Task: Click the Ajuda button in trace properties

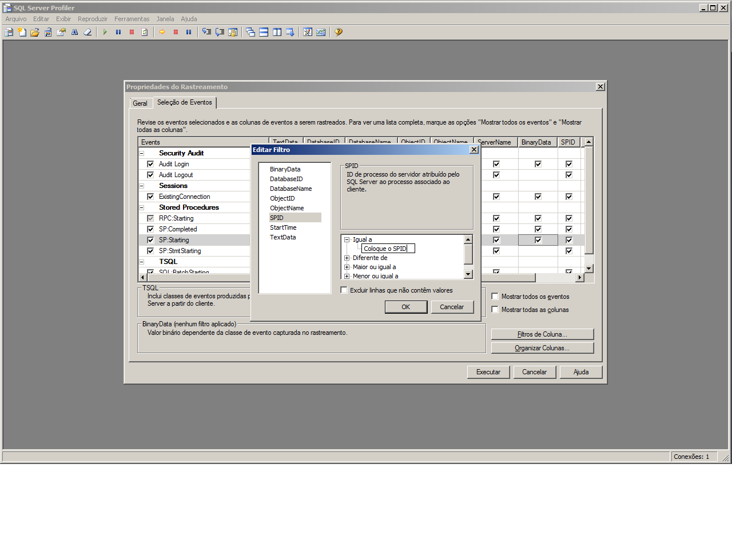Action: click(x=581, y=372)
